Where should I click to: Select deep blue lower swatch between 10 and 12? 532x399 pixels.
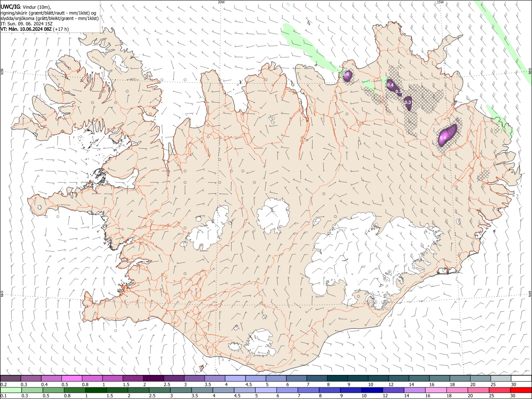point(371,390)
